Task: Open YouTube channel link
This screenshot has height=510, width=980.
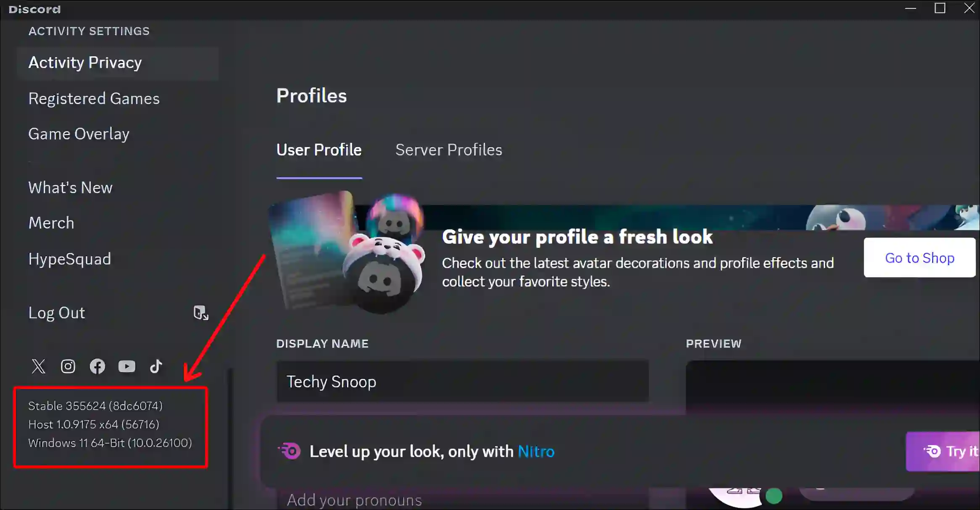Action: point(126,366)
